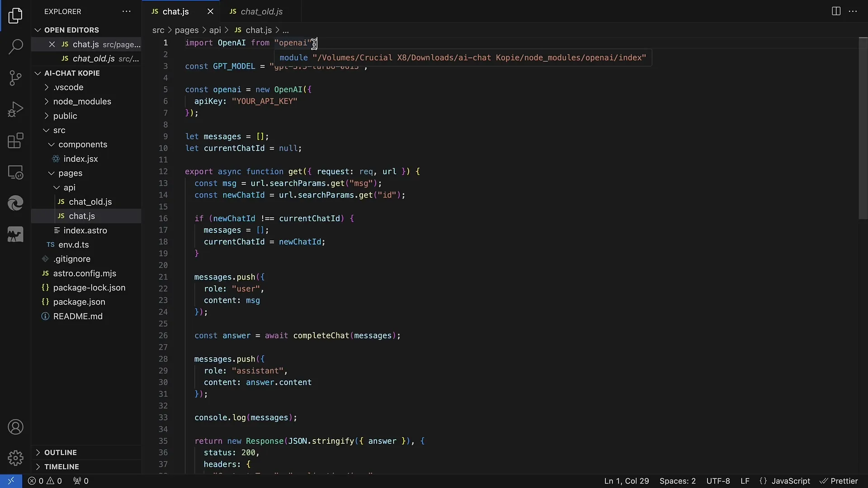Collapse the src folder
The width and height of the screenshot is (868, 488).
[x=86, y=130]
